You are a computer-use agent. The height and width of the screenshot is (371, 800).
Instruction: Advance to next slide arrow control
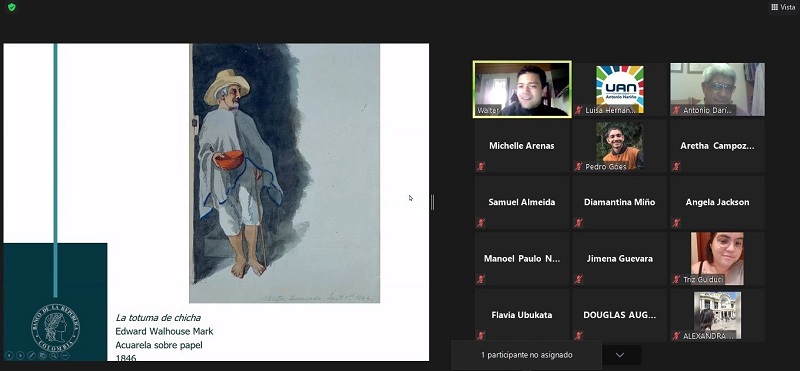point(20,356)
